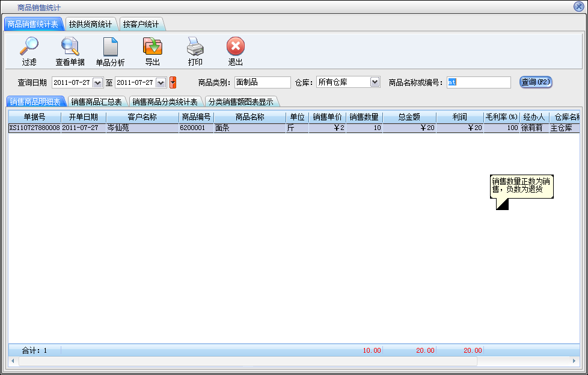Click the orange date-range quick picker icon
588x375 pixels.
coord(173,82)
